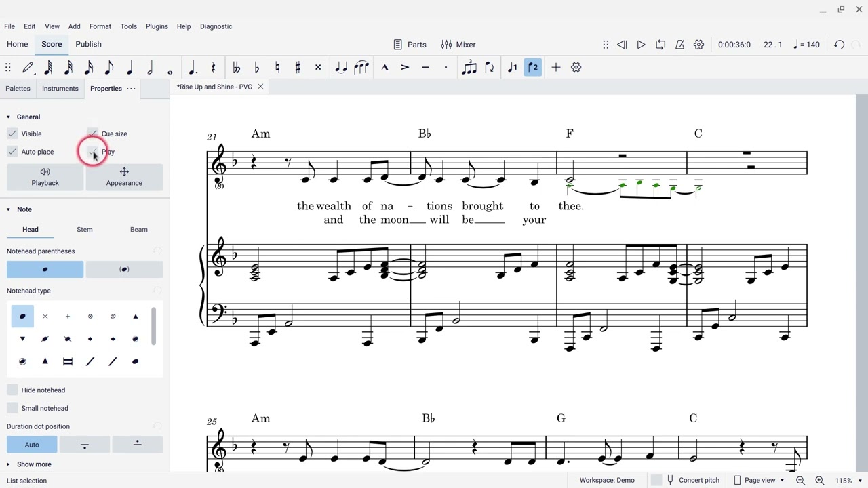868x488 pixels.
Task: Select the 16th note duration
Action: [89, 67]
